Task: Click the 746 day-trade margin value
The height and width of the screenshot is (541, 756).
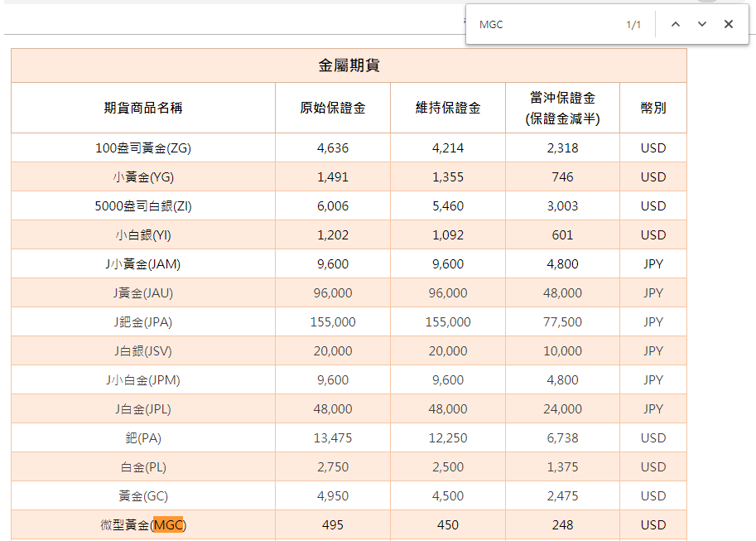Action: 563,177
